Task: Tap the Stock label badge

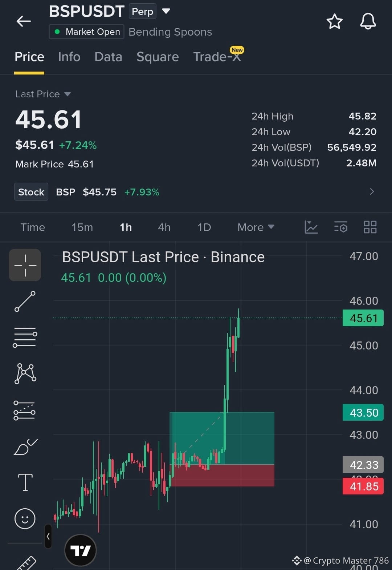Action: point(31,192)
